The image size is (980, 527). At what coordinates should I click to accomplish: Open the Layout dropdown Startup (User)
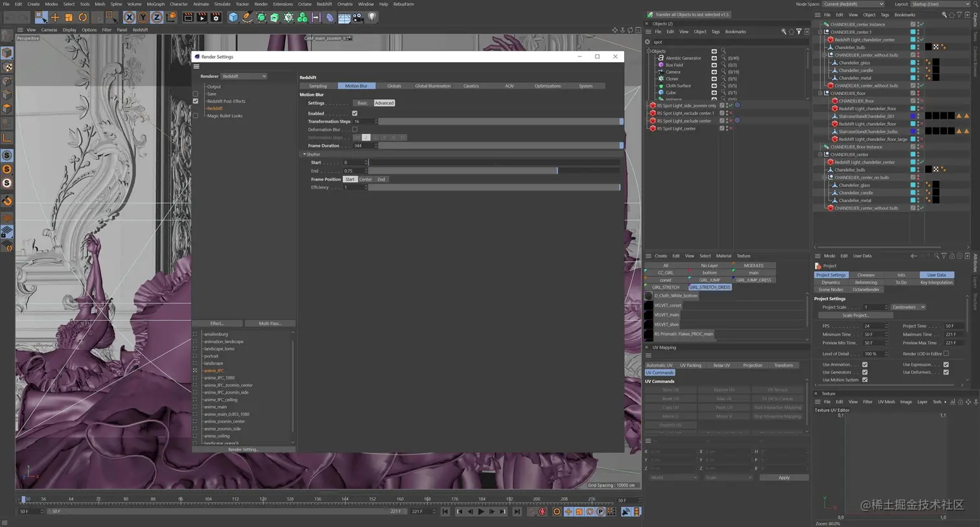click(940, 4)
